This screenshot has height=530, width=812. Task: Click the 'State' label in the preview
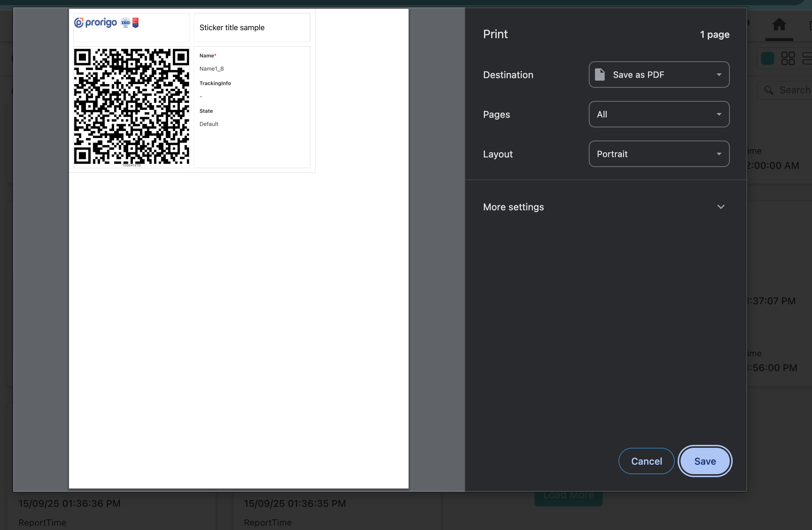click(x=206, y=111)
